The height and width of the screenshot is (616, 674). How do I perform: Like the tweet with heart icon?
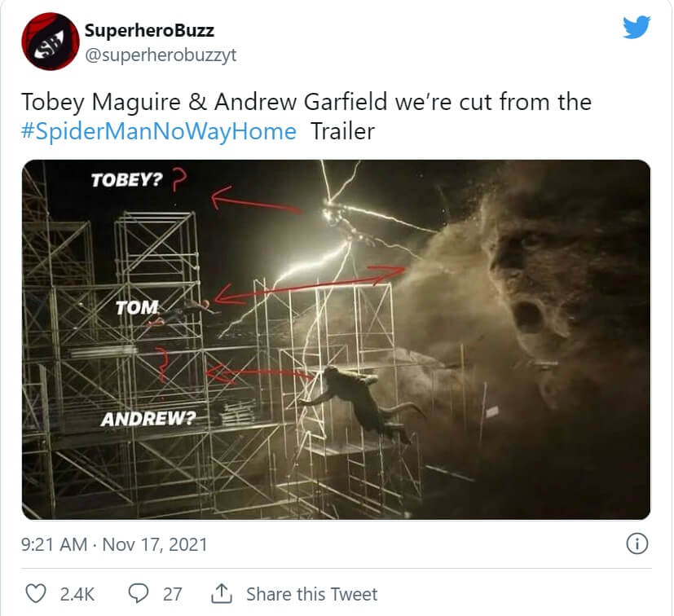(36, 593)
